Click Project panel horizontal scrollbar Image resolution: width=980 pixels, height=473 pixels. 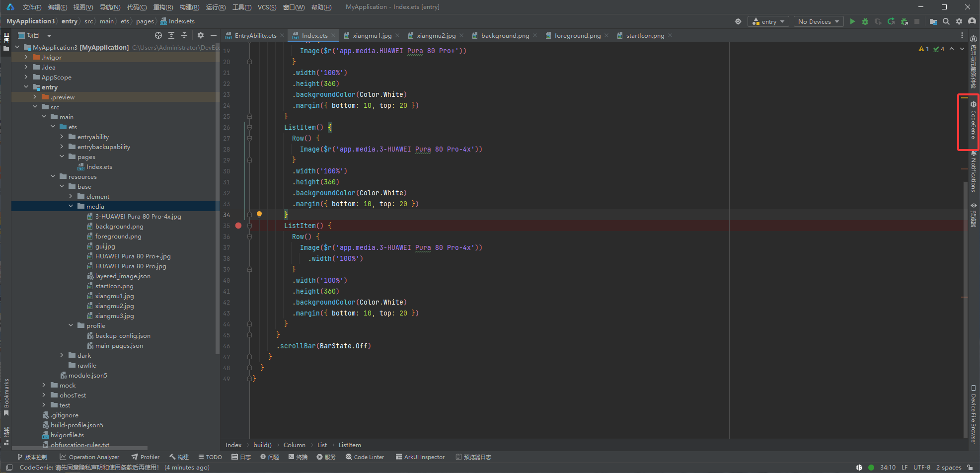tap(79, 448)
